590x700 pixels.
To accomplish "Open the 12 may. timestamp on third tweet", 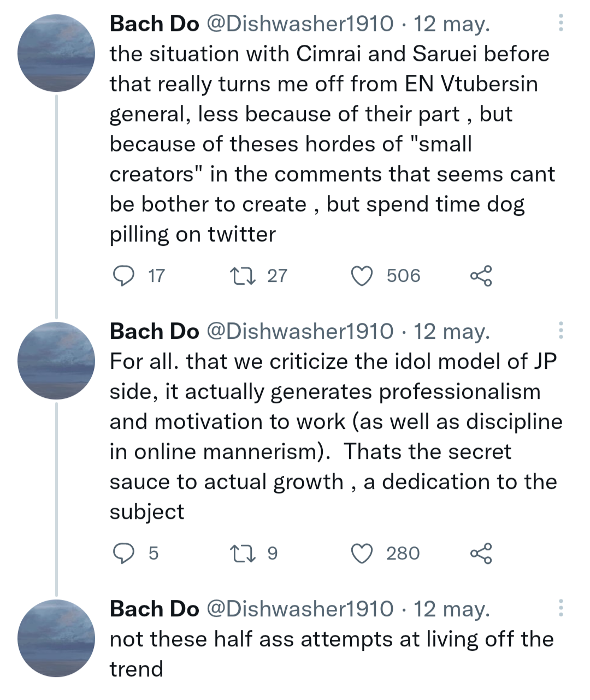I will point(451,609).
